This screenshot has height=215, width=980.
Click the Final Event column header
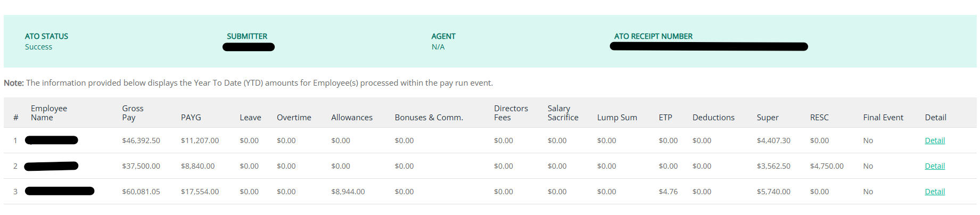click(x=883, y=118)
